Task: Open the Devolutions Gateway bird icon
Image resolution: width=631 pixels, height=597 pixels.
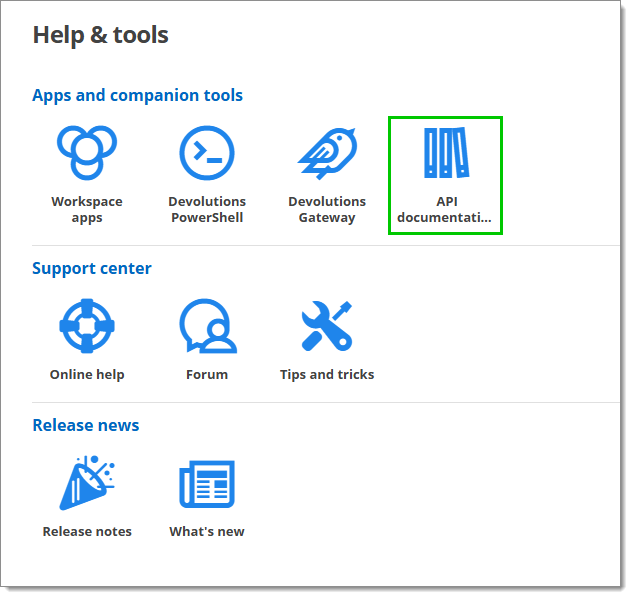Action: (327, 153)
